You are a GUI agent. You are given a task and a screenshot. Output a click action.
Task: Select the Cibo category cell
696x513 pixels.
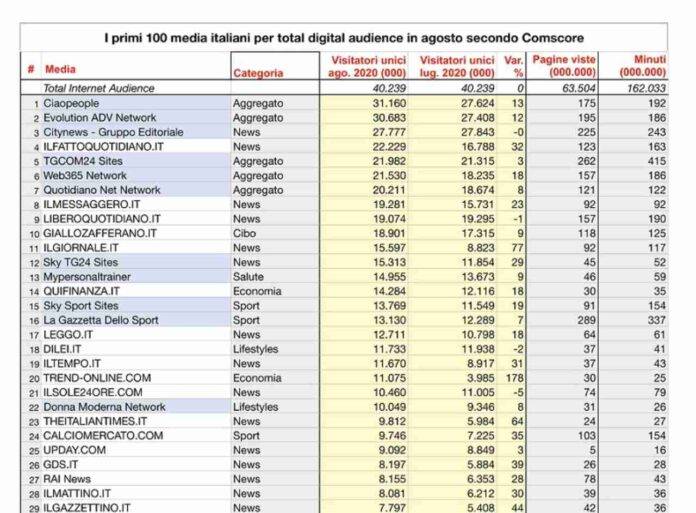pos(246,233)
